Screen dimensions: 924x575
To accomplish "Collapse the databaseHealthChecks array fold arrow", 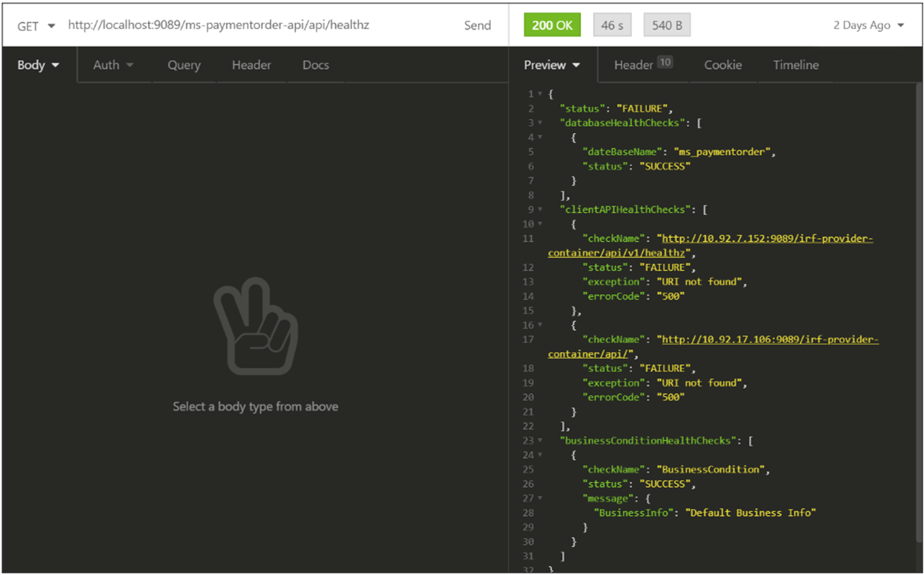I will point(540,123).
